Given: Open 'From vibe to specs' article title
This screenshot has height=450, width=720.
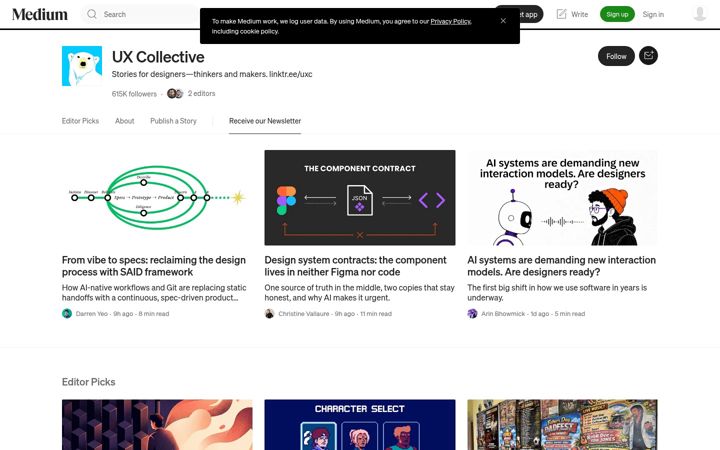Looking at the screenshot, I should [154, 266].
